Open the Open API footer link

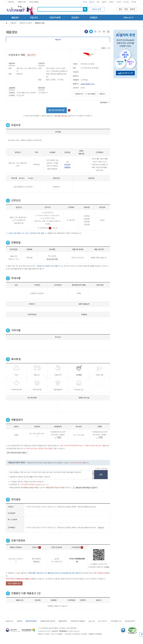(x=92, y=621)
